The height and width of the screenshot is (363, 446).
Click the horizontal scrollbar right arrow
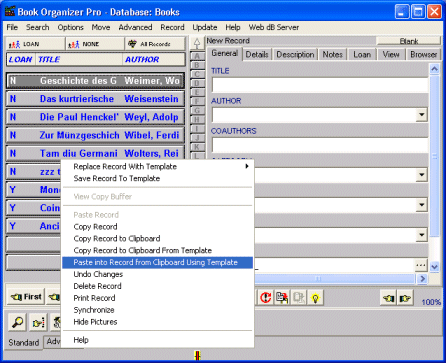(x=423, y=278)
